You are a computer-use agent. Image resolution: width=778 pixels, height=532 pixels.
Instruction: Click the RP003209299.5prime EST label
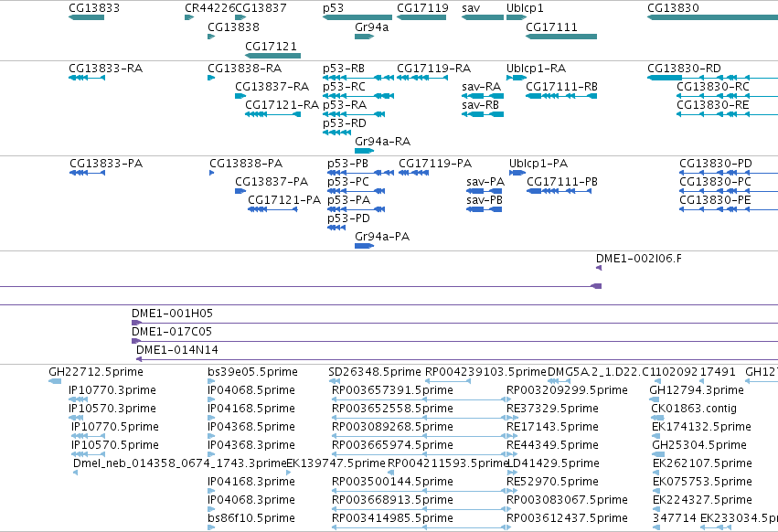(567, 390)
